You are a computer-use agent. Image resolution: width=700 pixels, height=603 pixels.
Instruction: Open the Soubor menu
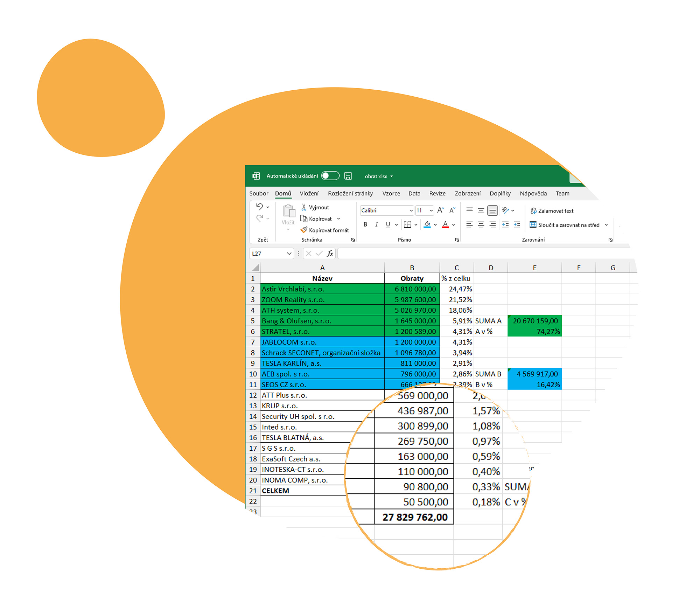click(259, 193)
